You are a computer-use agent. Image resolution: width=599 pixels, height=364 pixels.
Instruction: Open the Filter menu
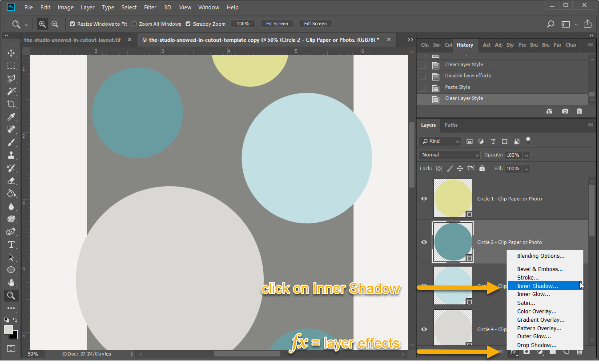[150, 8]
